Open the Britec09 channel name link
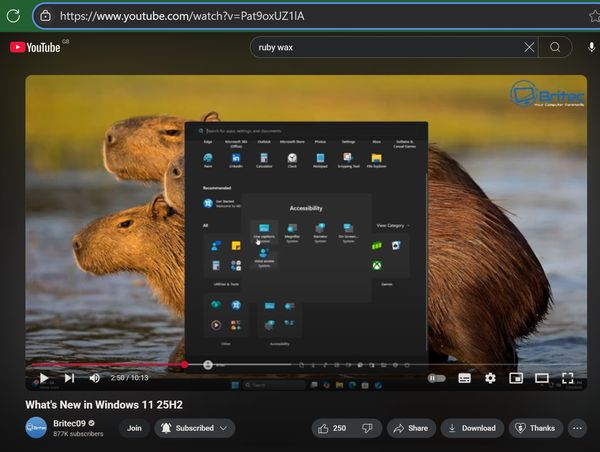The image size is (600, 452). 69,423
